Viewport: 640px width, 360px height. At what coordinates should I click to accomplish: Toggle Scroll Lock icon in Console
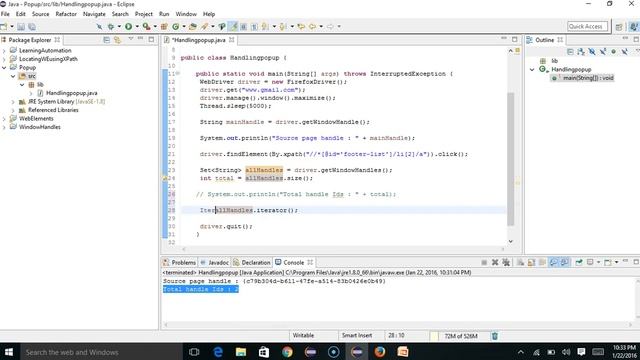coord(531,262)
